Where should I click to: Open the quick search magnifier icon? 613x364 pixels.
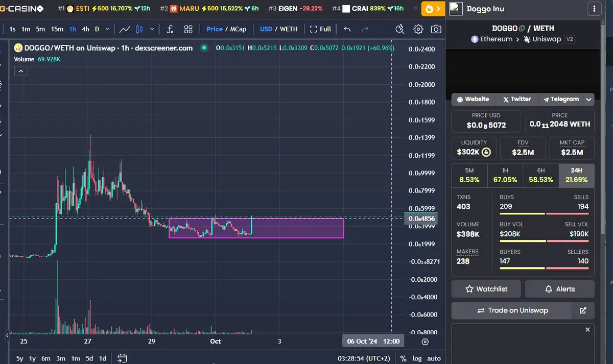pos(400,29)
